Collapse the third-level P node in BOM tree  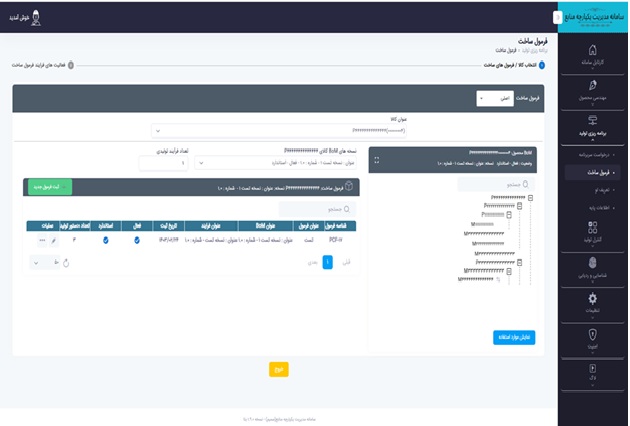coord(509,215)
